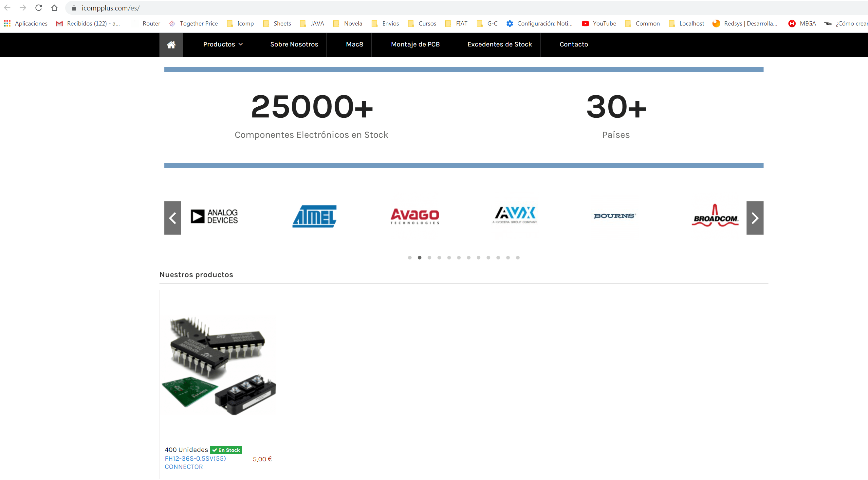The width and height of the screenshot is (868, 480).
Task: Open the Localhost bookmarks folder
Action: [686, 23]
